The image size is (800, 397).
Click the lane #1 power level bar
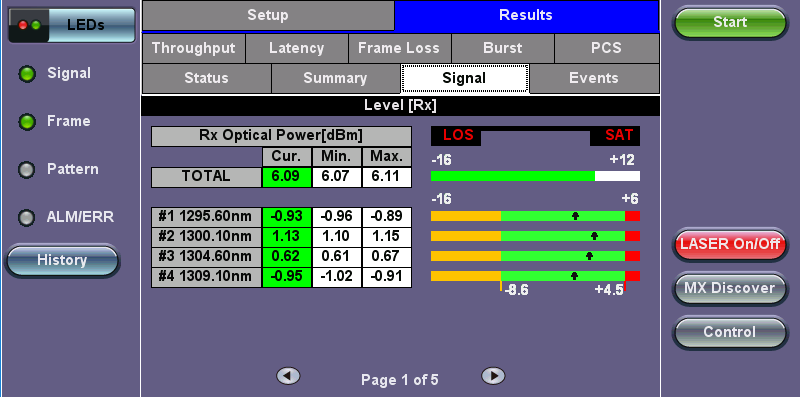coord(535,216)
